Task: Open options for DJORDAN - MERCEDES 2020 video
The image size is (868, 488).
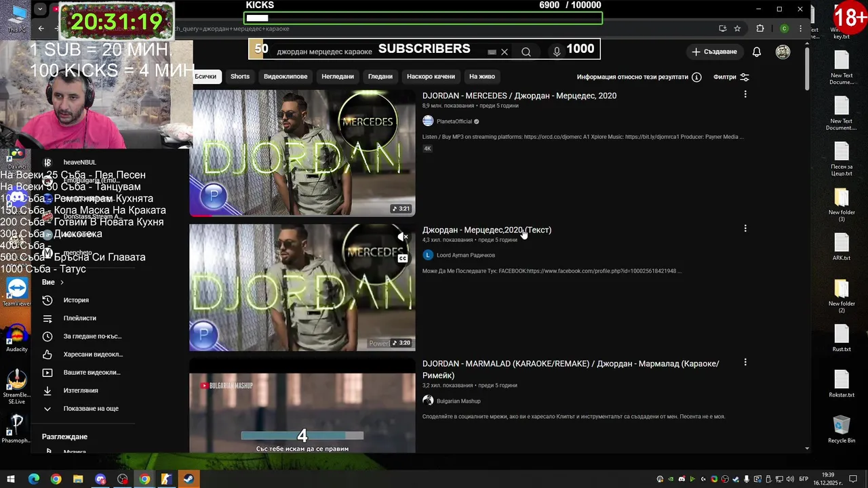Action: (x=745, y=94)
